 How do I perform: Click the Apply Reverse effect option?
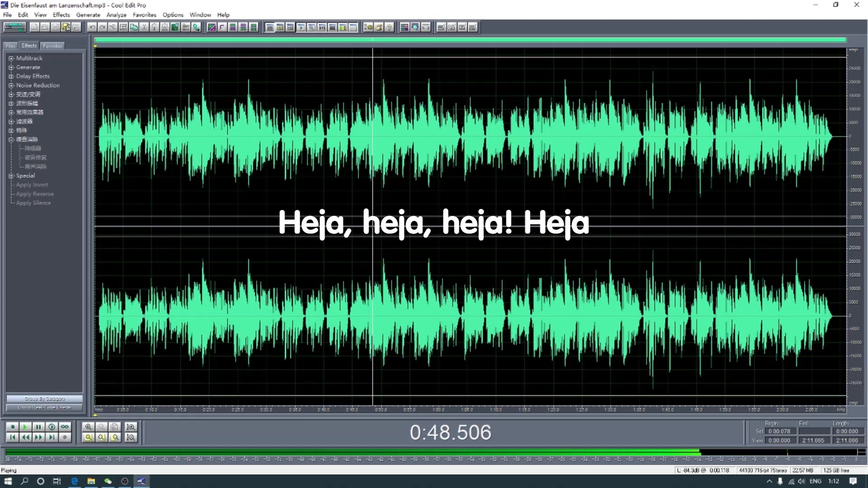pyautogui.click(x=34, y=194)
